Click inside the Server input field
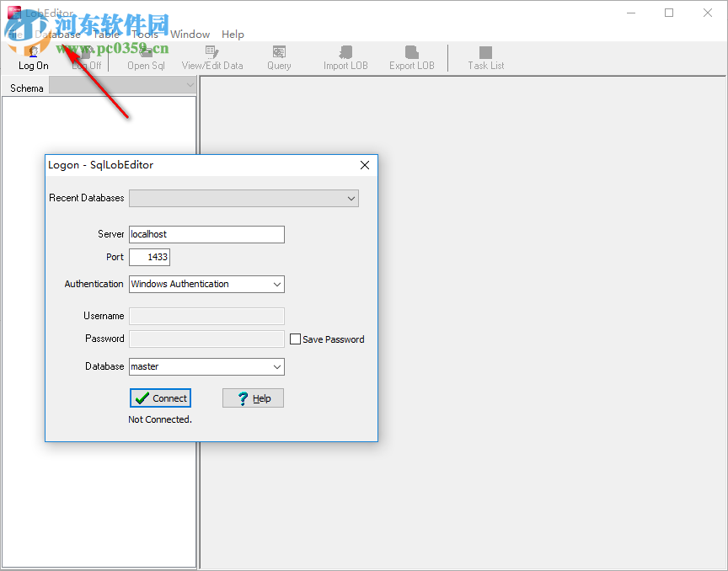 (206, 234)
